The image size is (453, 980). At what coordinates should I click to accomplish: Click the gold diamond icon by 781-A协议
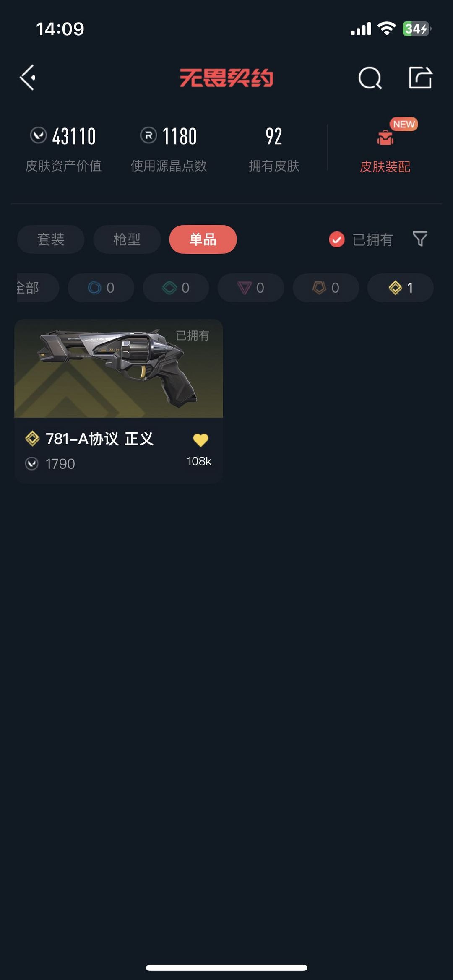pos(32,439)
